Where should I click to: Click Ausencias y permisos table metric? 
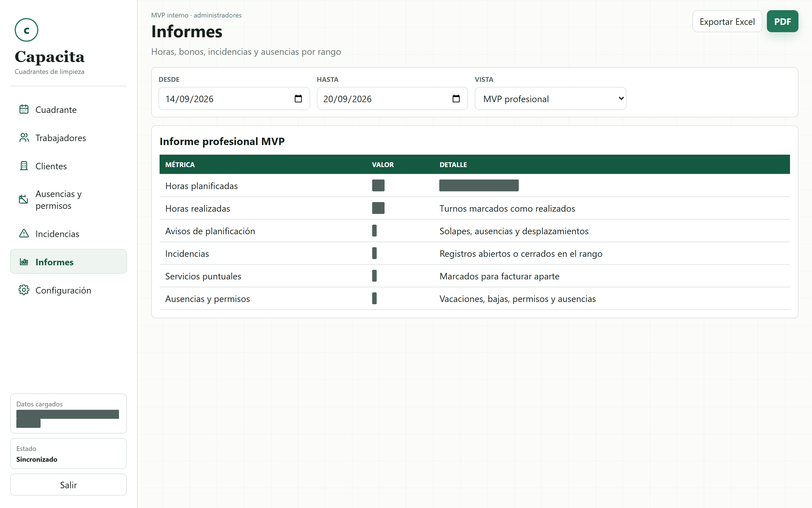207,299
